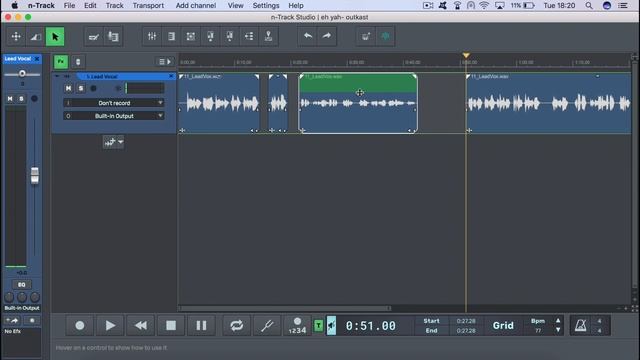This screenshot has height=360, width=640.
Task: Decrease Bpm with down arrow
Action: 558,330
